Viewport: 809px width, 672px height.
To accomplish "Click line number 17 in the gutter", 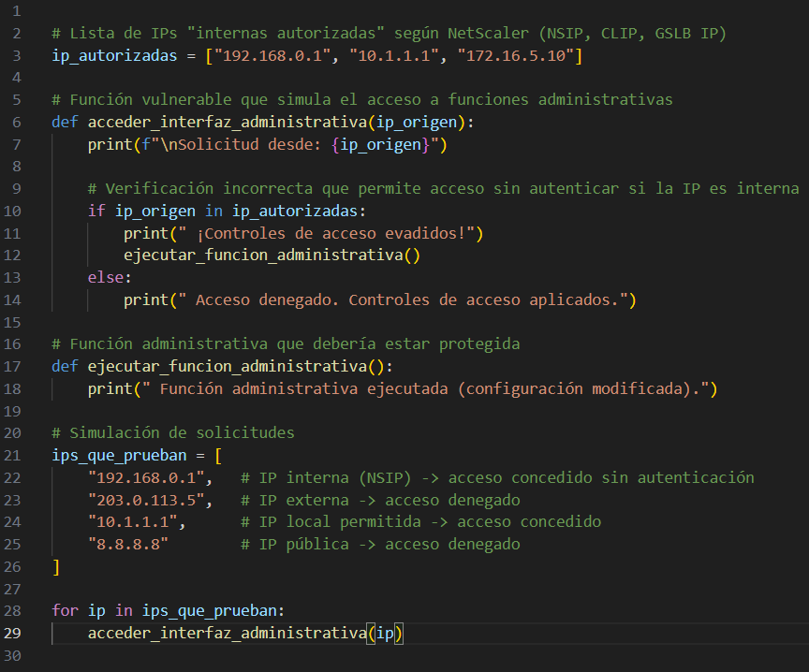I will click(x=12, y=367).
